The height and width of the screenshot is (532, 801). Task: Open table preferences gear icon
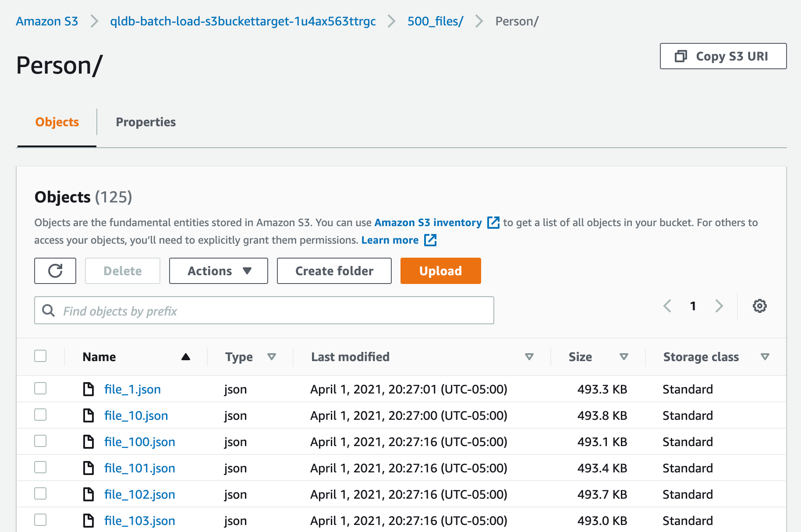point(759,306)
